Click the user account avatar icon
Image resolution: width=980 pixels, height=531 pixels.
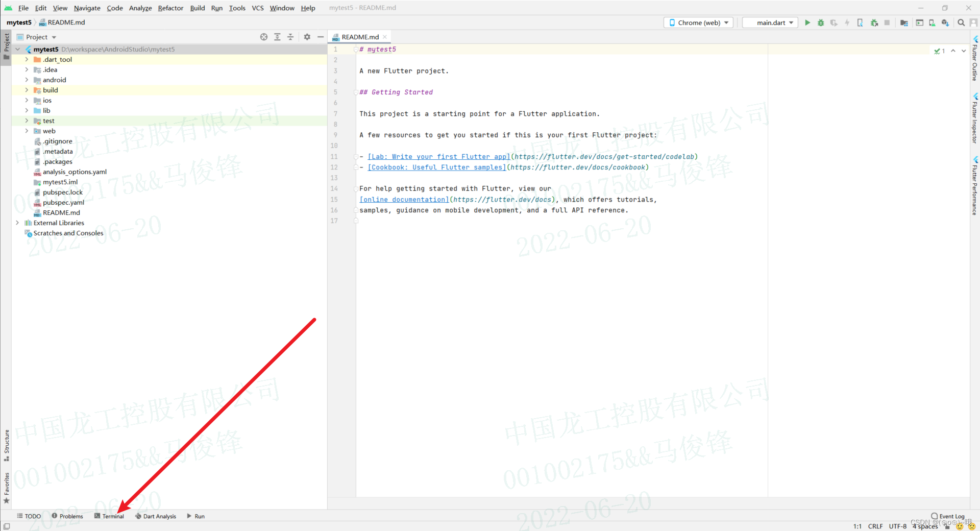coord(973,22)
